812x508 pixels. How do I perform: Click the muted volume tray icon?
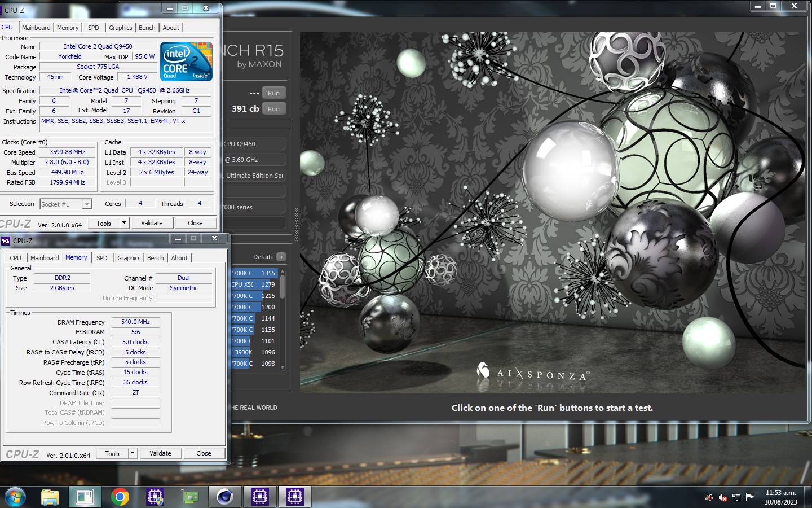tap(723, 497)
